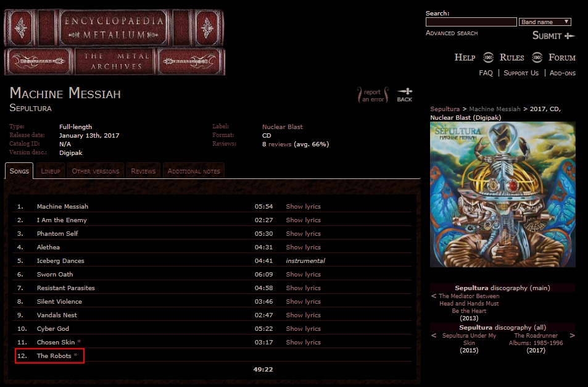
Task: Click the previous arrow beside The Mediator Between
Action: 434,296
